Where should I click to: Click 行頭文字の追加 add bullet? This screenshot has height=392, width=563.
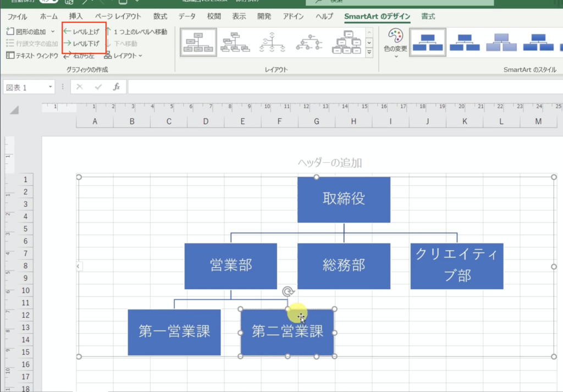pos(32,43)
